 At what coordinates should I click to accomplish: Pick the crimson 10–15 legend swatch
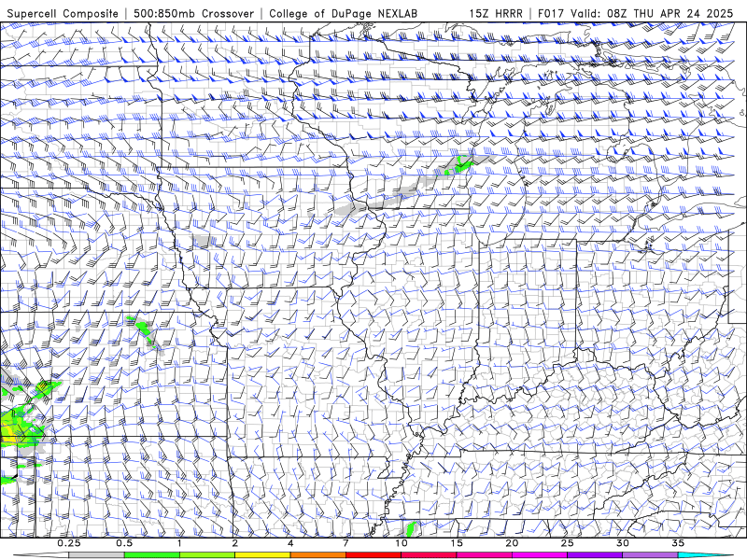(x=429, y=555)
